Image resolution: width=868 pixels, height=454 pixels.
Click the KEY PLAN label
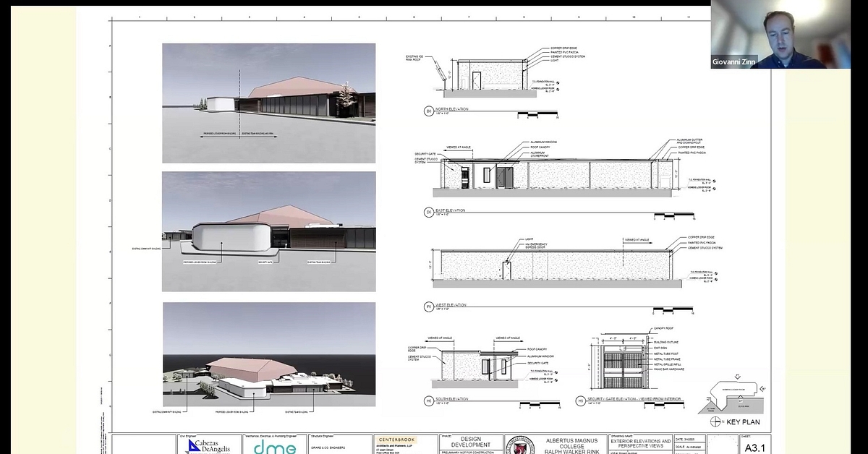coord(742,422)
